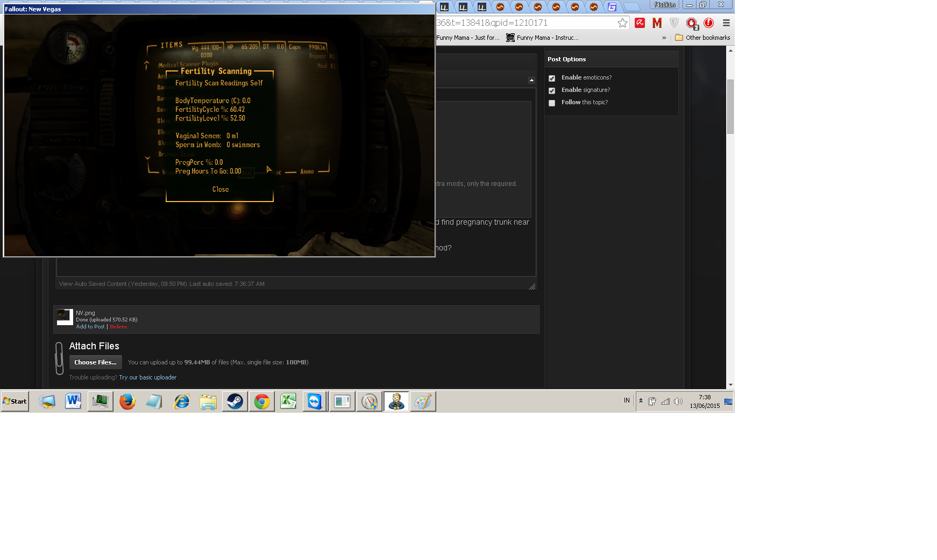Screen dimensions: 937x560
Task: Open Internet Explorer from the taskbar
Action: point(182,401)
